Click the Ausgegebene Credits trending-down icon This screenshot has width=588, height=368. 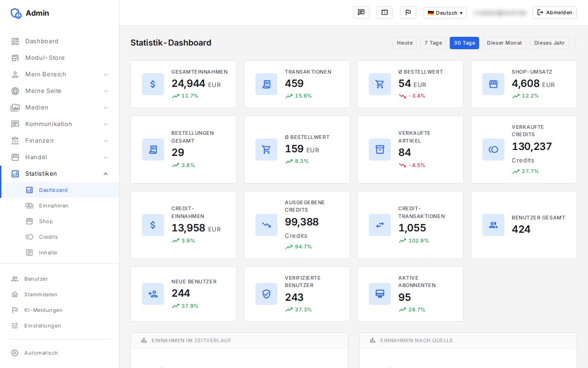point(266,225)
